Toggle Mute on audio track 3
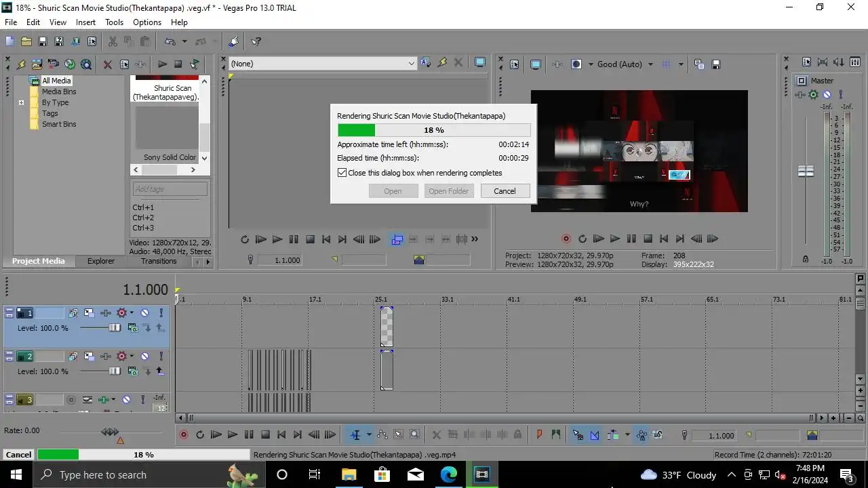The width and height of the screenshot is (868, 488). (126, 400)
